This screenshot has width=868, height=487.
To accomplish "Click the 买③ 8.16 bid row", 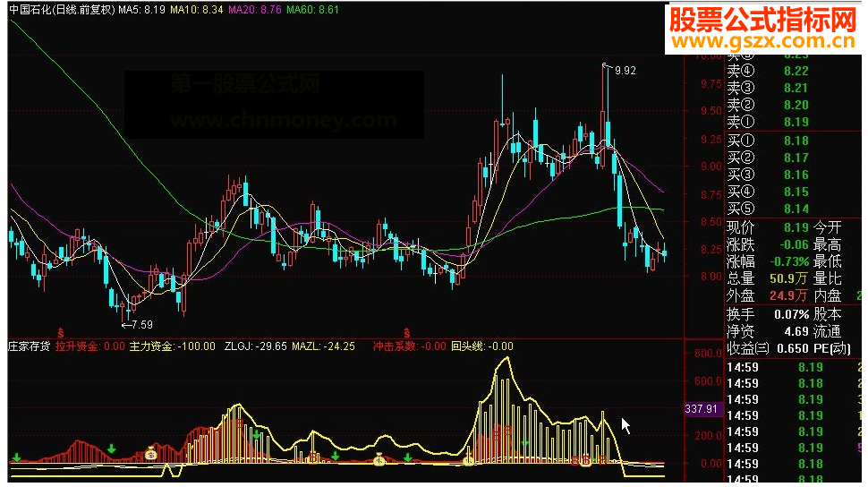I will pos(768,175).
